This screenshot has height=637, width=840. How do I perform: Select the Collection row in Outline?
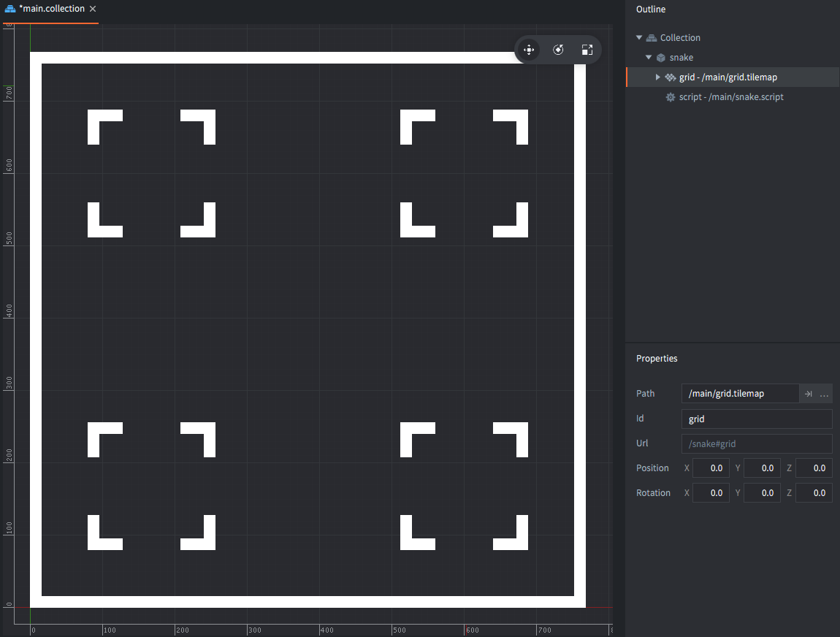(733, 37)
